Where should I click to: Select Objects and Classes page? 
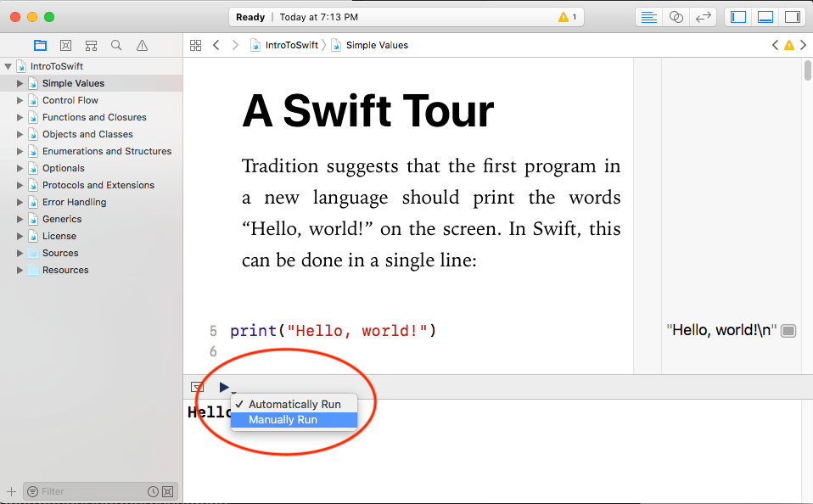(92, 134)
